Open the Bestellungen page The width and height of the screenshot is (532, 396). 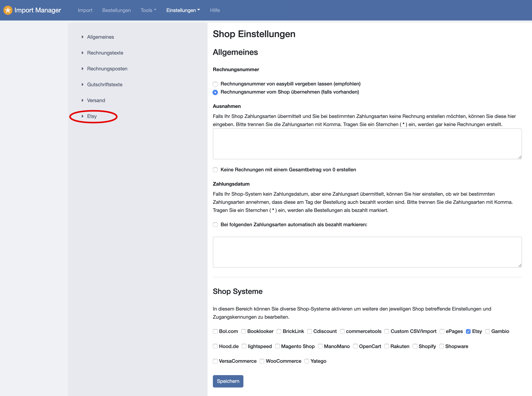coord(116,10)
